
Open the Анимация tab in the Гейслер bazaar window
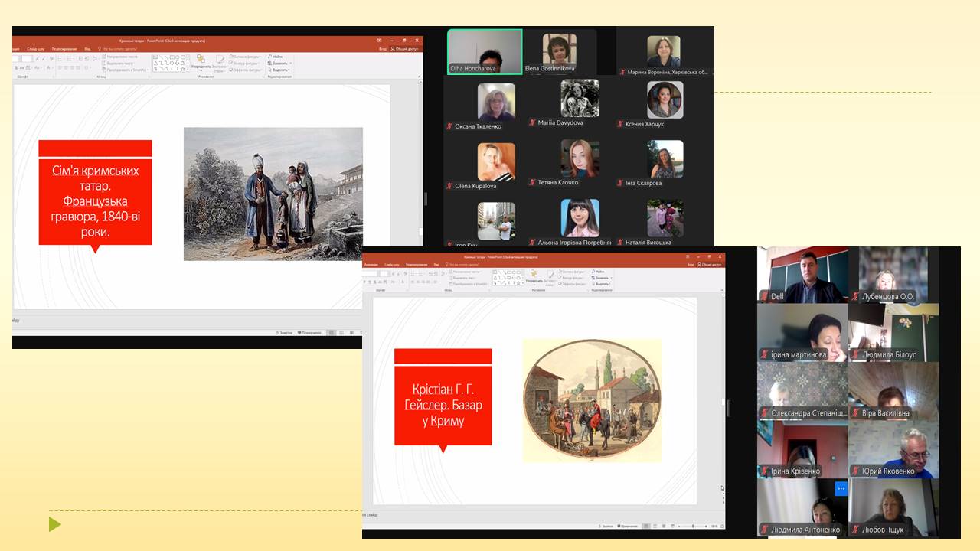click(371, 265)
